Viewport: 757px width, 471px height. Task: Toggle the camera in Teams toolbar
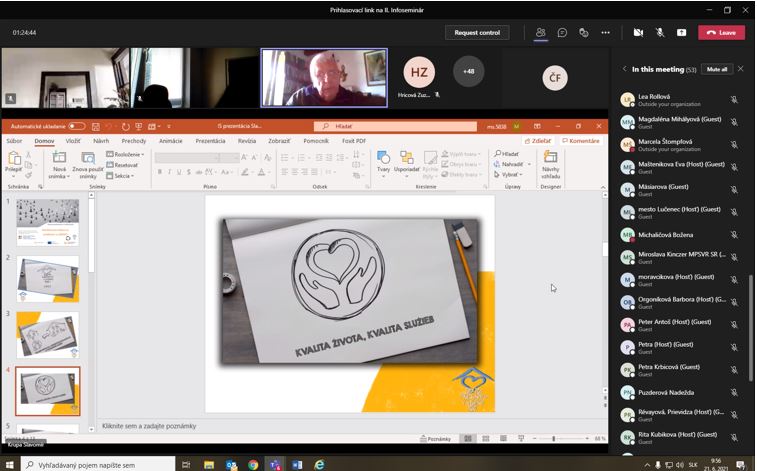point(638,32)
